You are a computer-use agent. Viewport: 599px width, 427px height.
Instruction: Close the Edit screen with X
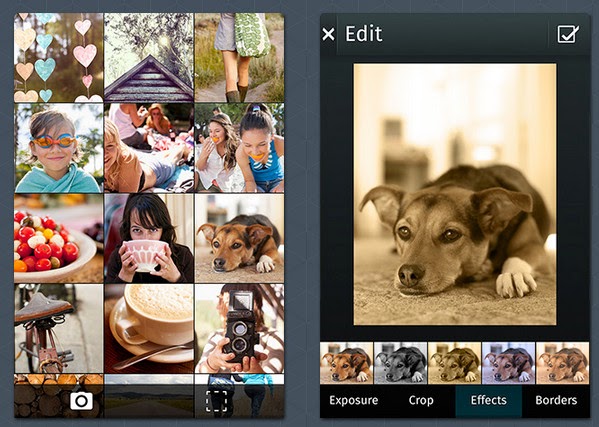tap(329, 34)
